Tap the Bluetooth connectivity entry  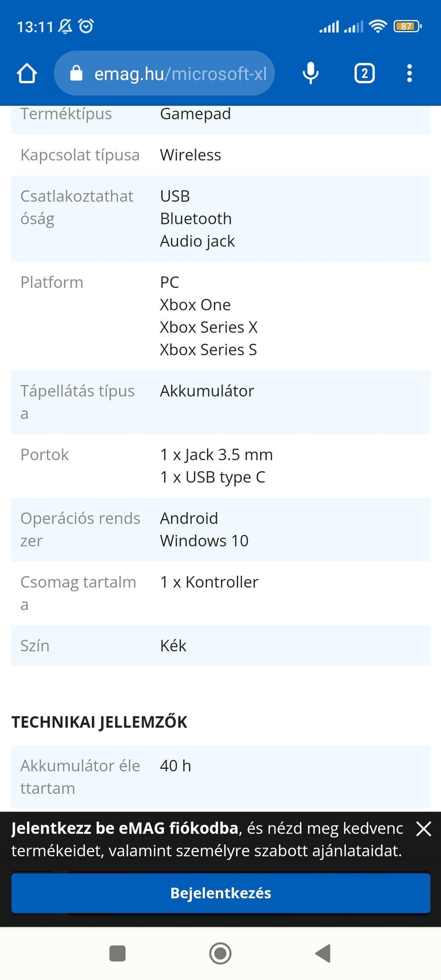click(x=196, y=219)
